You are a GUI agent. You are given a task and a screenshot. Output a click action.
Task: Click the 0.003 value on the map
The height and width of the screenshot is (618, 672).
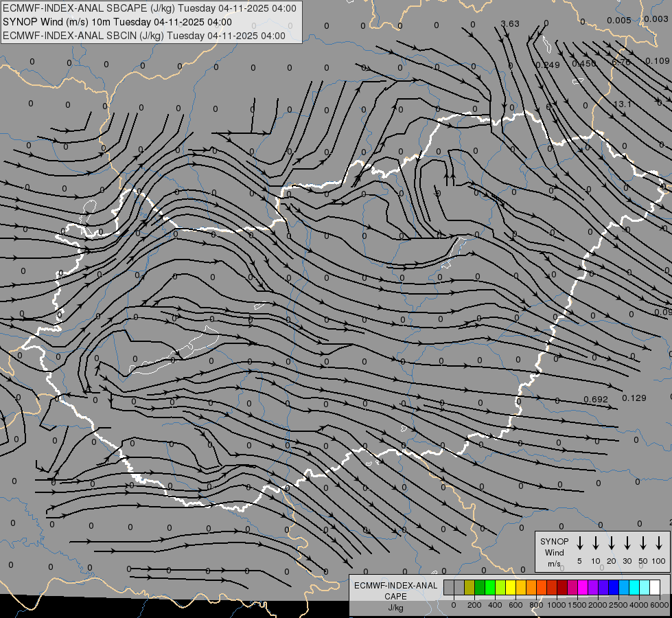pos(656,19)
